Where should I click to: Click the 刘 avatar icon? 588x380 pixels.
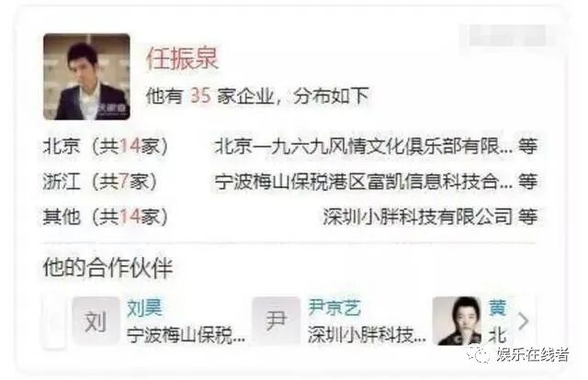point(96,320)
